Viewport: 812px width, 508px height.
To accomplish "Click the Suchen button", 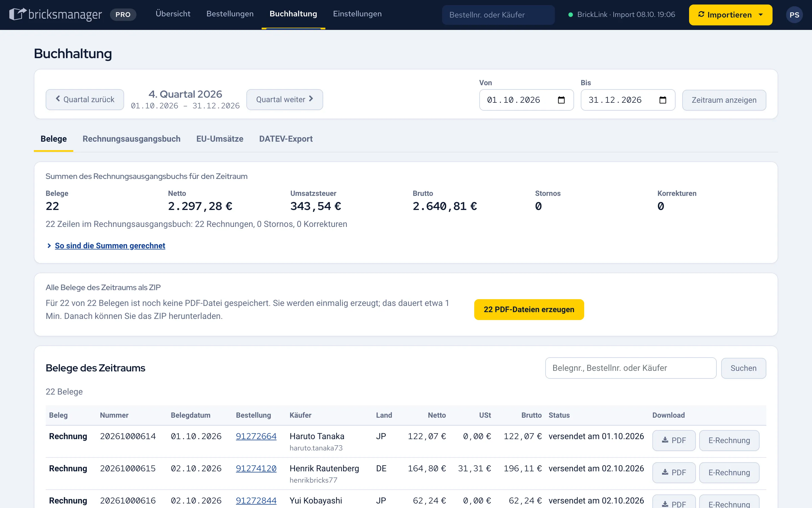I will click(x=743, y=368).
